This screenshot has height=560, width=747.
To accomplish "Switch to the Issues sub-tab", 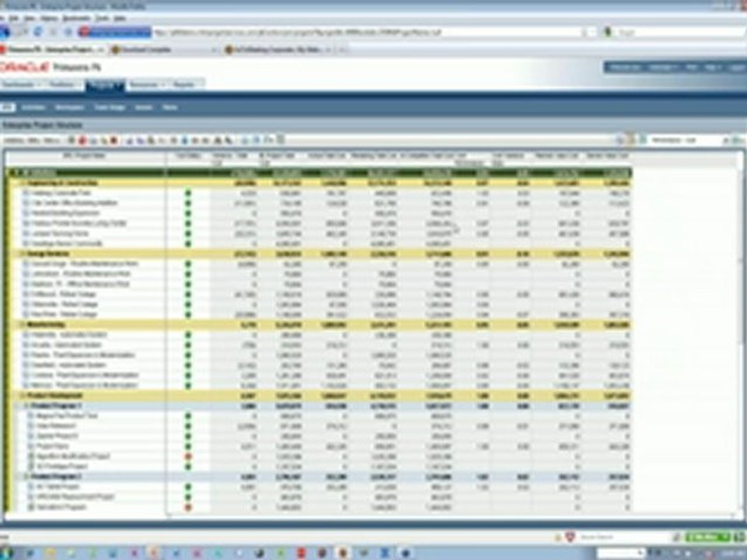I will [x=143, y=107].
